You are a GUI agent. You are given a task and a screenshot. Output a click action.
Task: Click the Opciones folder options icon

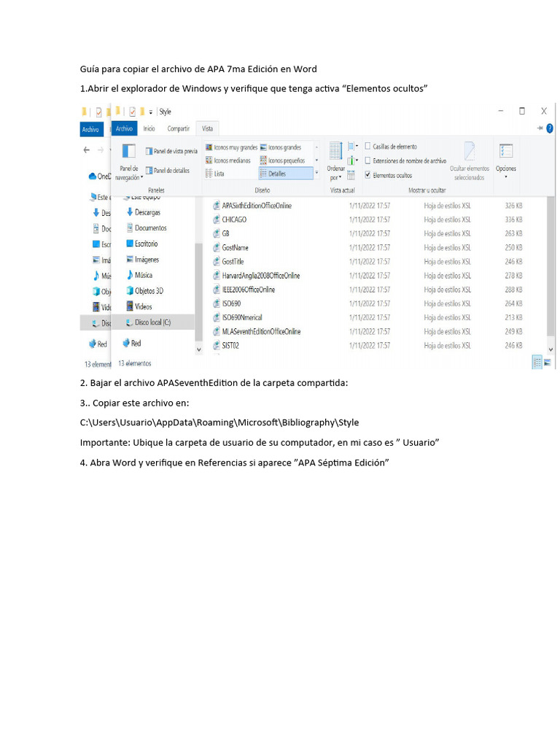coord(506,152)
